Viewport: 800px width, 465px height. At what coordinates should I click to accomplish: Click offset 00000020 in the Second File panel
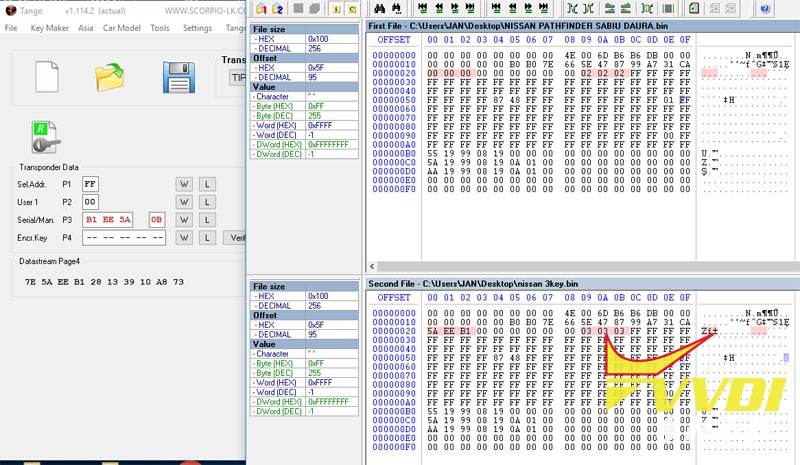[394, 331]
